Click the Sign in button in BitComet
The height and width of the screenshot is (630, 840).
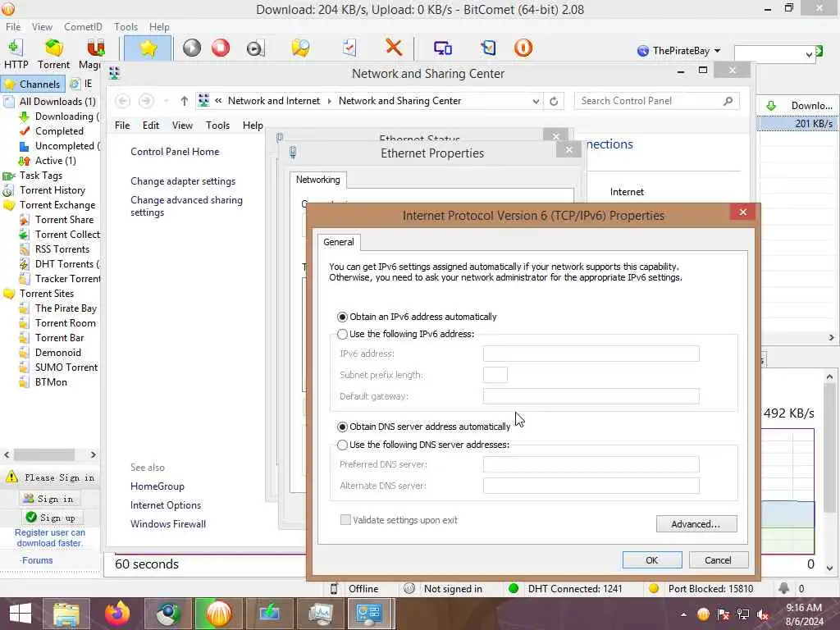click(52, 499)
